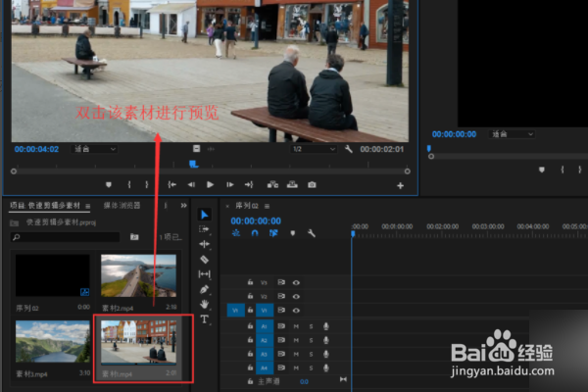Viewport: 588px width, 392px height.
Task: Toggle V1 track output eye
Action: click(x=296, y=311)
